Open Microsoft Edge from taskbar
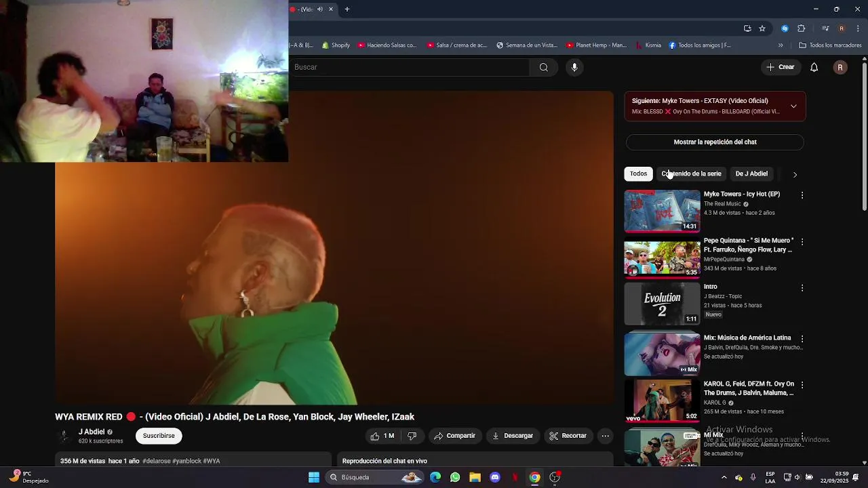The height and width of the screenshot is (488, 868). point(435,477)
